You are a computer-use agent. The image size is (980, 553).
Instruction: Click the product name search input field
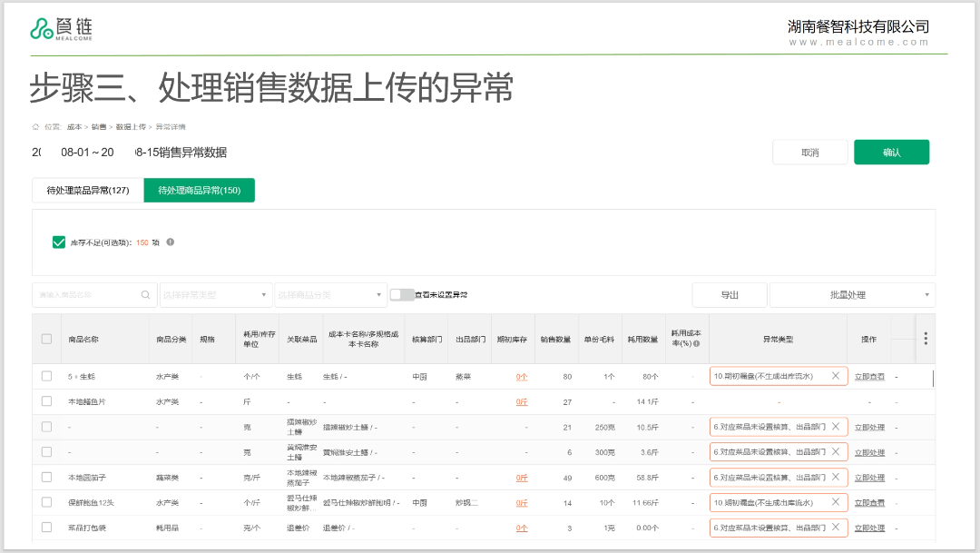86,295
